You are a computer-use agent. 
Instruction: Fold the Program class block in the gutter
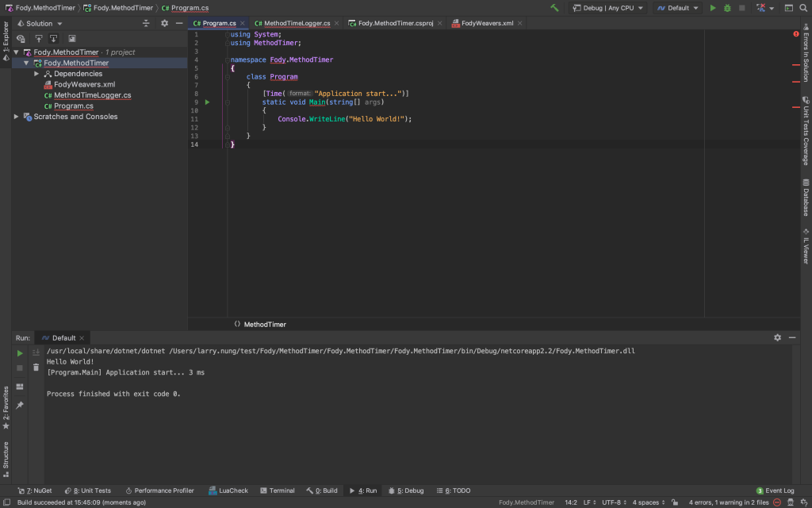click(228, 77)
